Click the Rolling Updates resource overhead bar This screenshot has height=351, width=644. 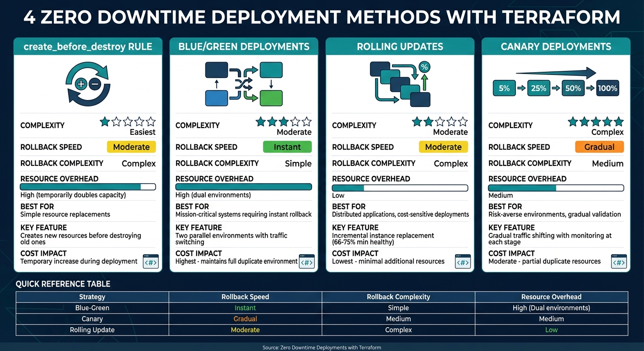click(x=400, y=188)
